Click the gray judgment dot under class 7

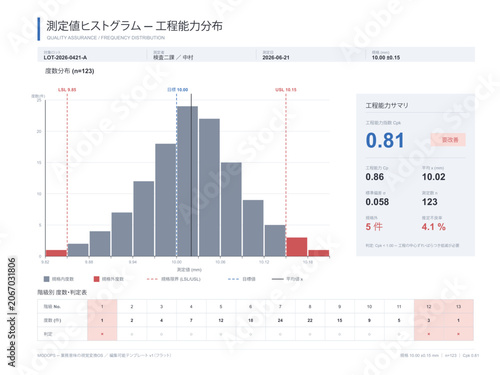[x=280, y=334]
